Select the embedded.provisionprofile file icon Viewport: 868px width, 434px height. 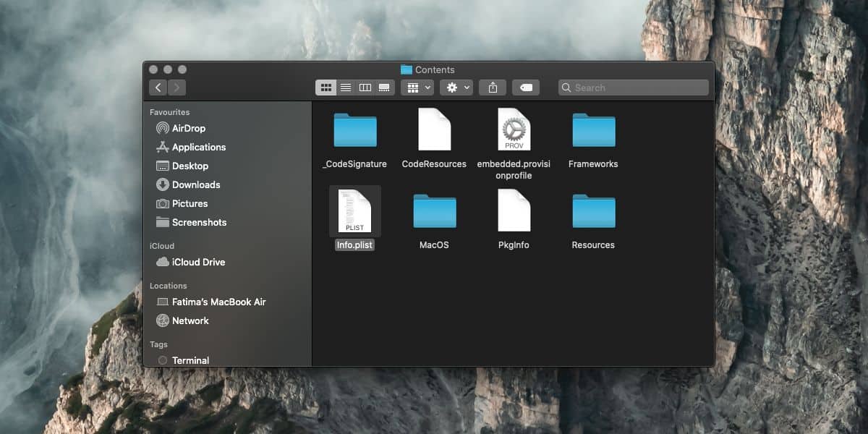tap(514, 129)
